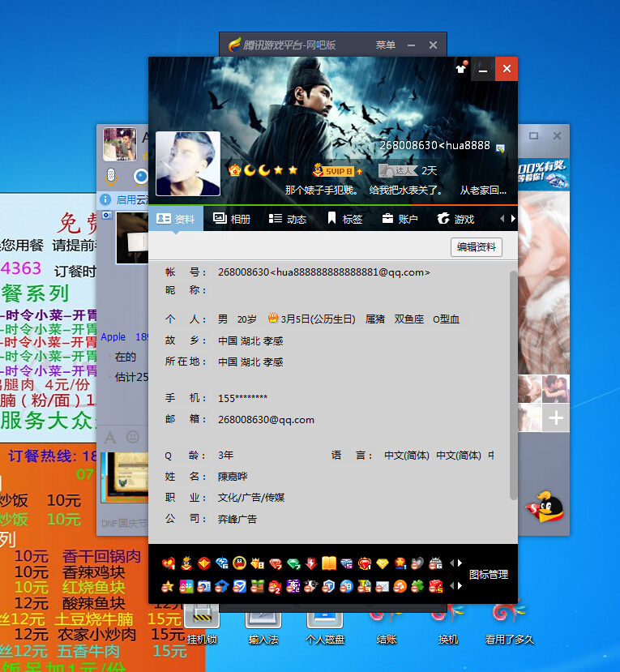Click the colorful 'oop' icon
The width and height of the screenshot is (620, 672).
pos(186,586)
